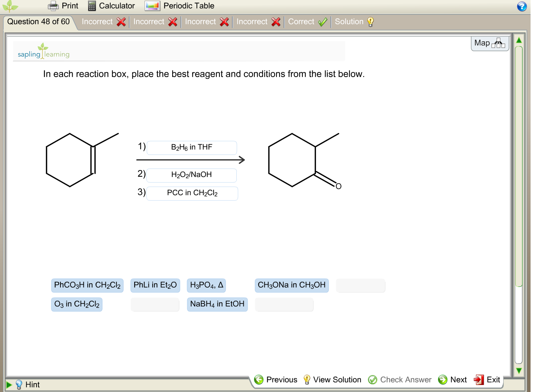The image size is (542, 392).
Task: Select the NaBH4 in EtOH reagent tile
Action: coord(217,304)
